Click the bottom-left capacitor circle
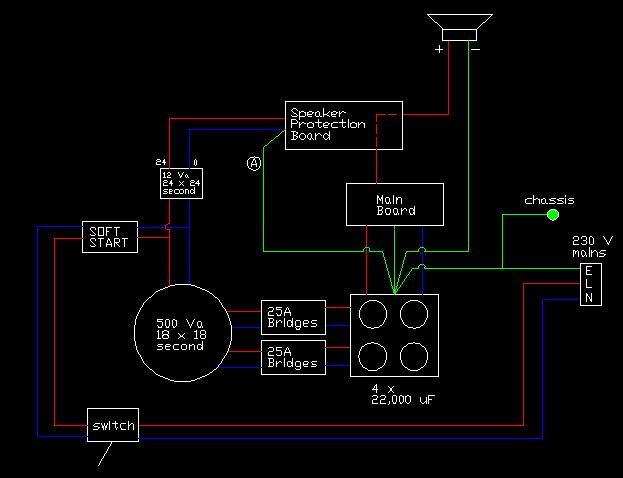The image size is (623, 478). 373,356
